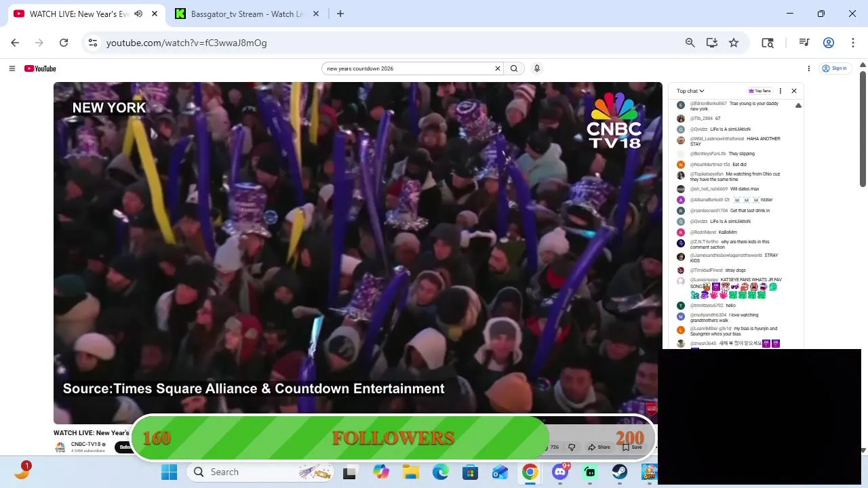Image resolution: width=868 pixels, height=488 pixels.
Task: Go back in the browser
Action: (15, 43)
